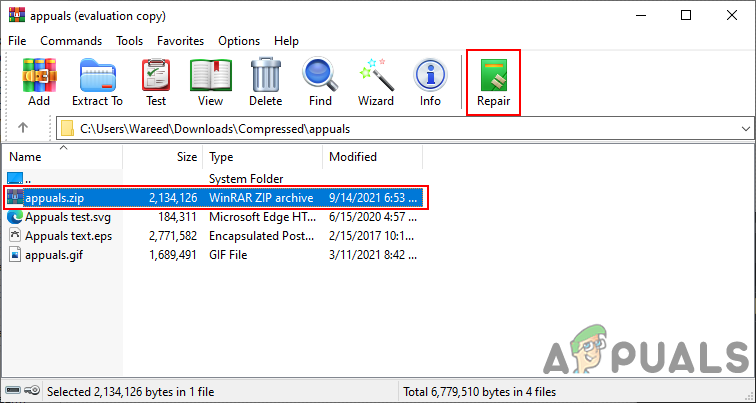Screen dimensions: 756x403
Task: Open the View book icon
Action: coord(211,75)
